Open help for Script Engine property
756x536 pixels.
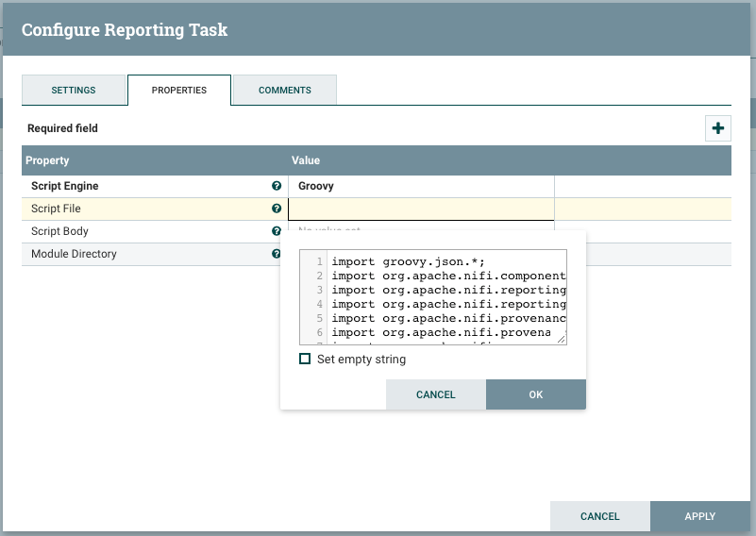[x=277, y=186]
